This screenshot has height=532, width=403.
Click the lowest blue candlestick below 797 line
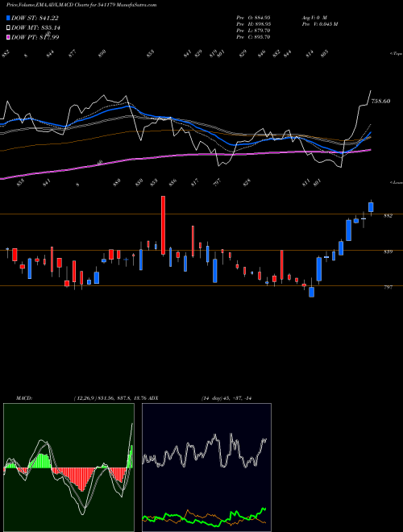tap(311, 289)
